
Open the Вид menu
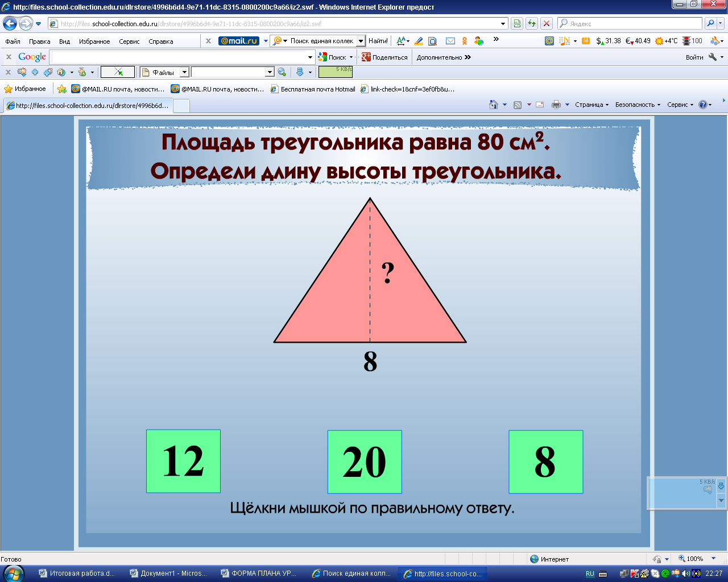click(65, 41)
